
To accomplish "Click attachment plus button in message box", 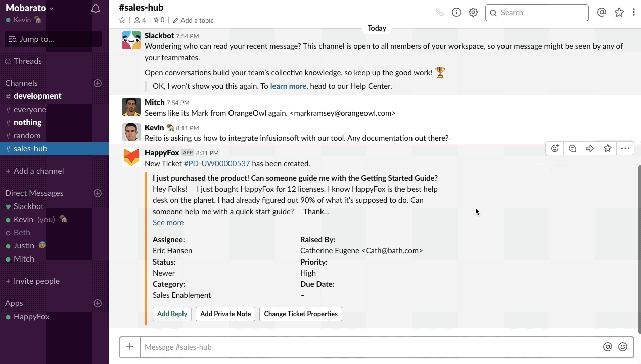I will [x=130, y=347].
